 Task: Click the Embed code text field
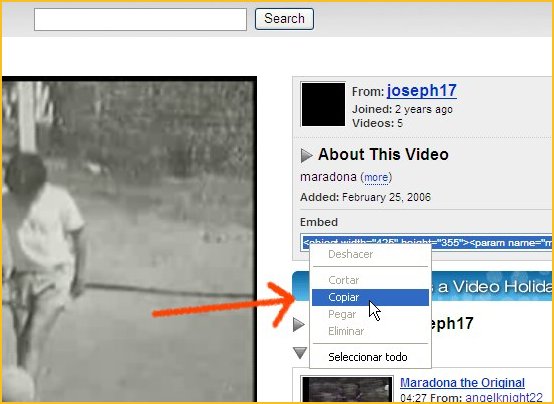426,242
